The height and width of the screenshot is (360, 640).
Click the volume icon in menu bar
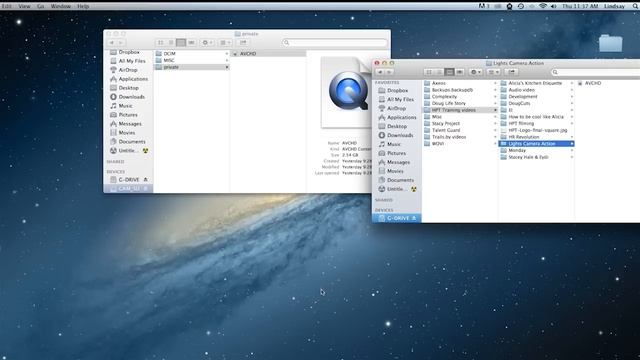pos(553,6)
